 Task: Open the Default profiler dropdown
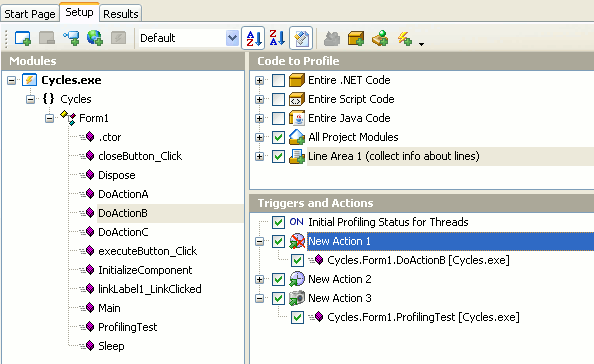(232, 38)
